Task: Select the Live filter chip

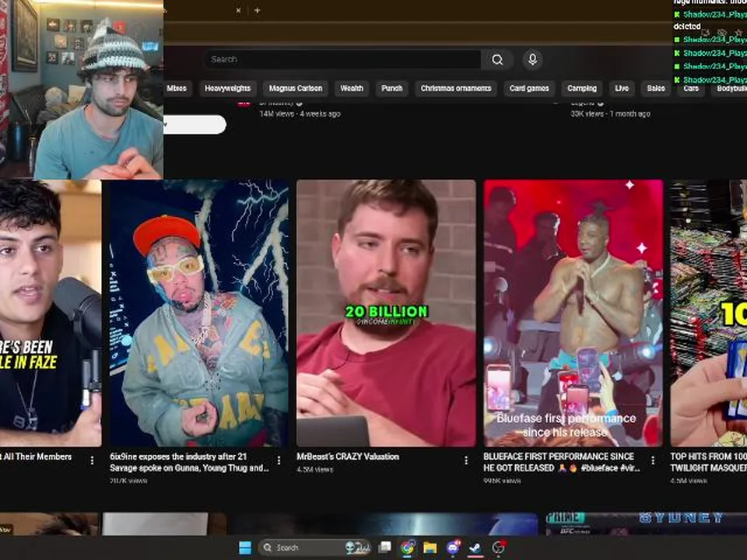Action: pos(622,88)
